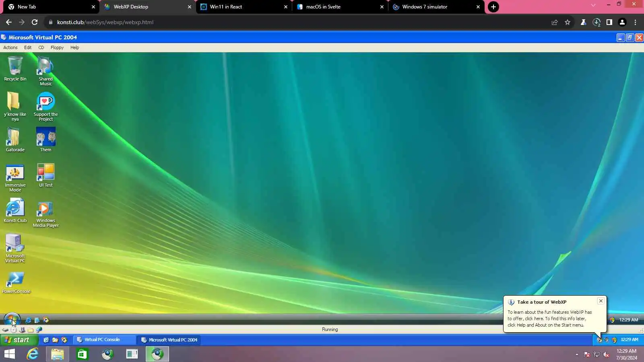Click the XP start button
644x362 pixels.
tap(19, 340)
